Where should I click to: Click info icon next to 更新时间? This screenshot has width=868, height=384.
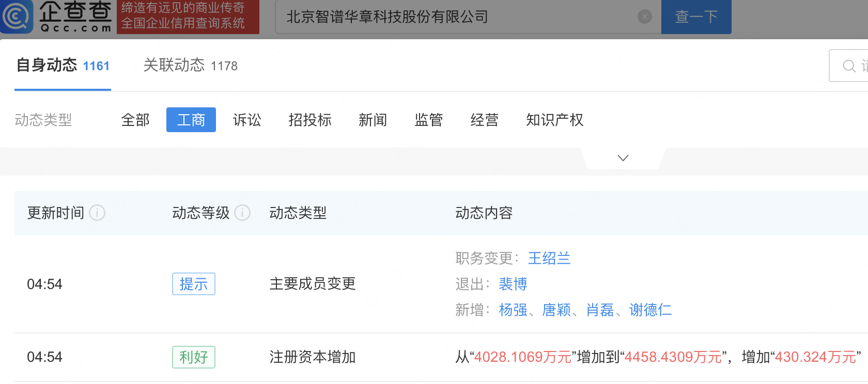coord(97,213)
